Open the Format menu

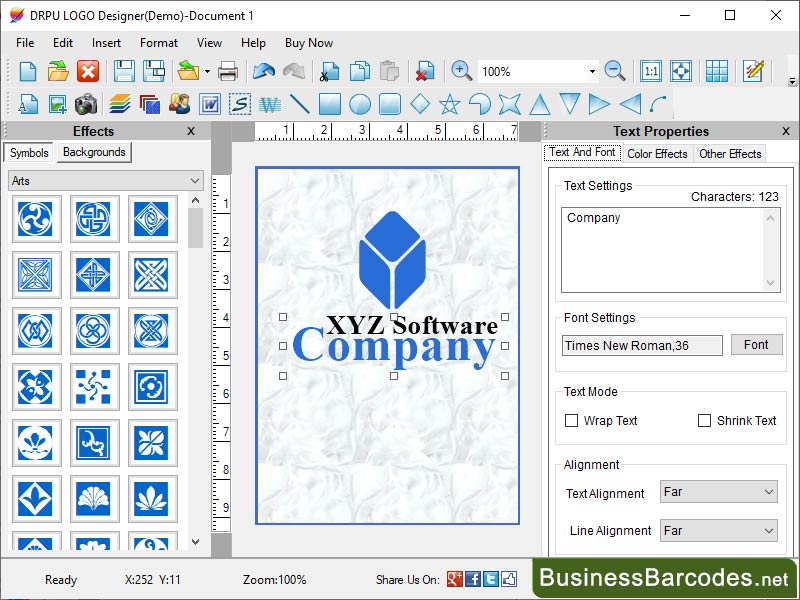[x=158, y=43]
